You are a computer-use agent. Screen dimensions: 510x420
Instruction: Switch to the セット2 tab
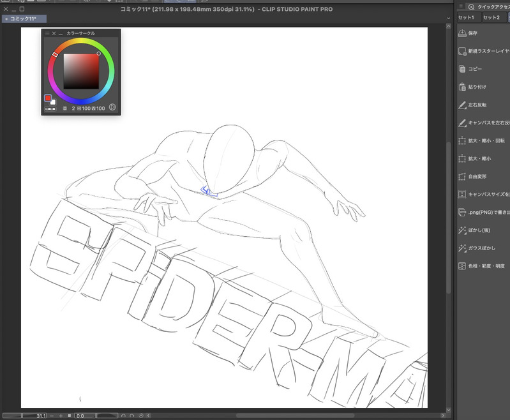(x=494, y=18)
